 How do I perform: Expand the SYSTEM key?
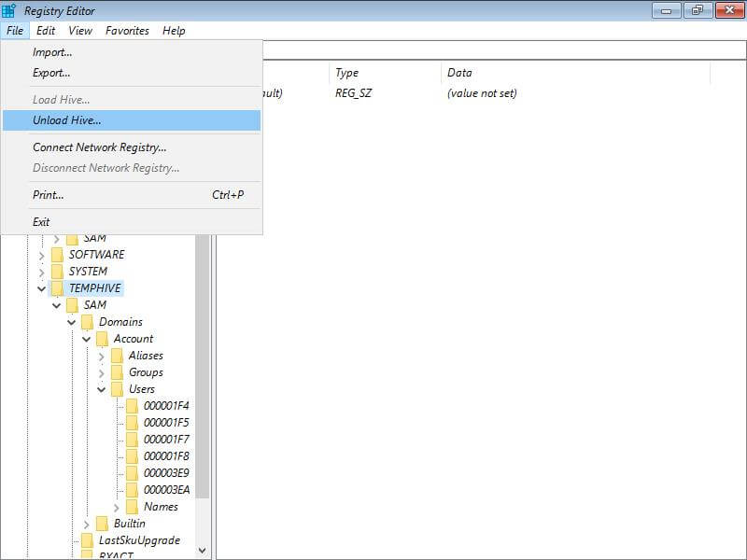[41, 273]
